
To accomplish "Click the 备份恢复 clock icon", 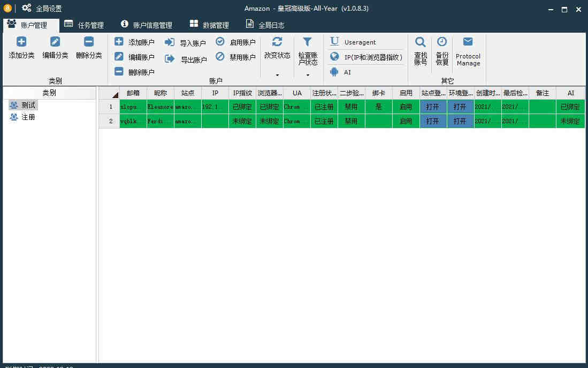I will [442, 42].
